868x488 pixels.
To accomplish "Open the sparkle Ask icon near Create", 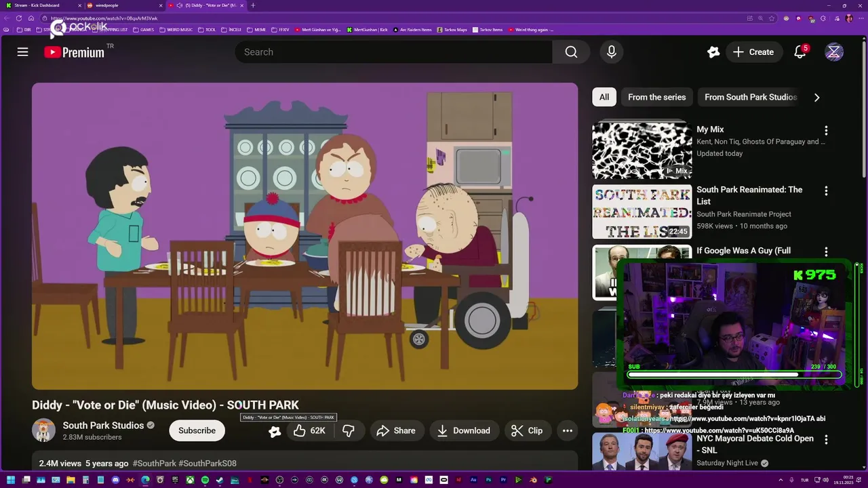I will (713, 52).
